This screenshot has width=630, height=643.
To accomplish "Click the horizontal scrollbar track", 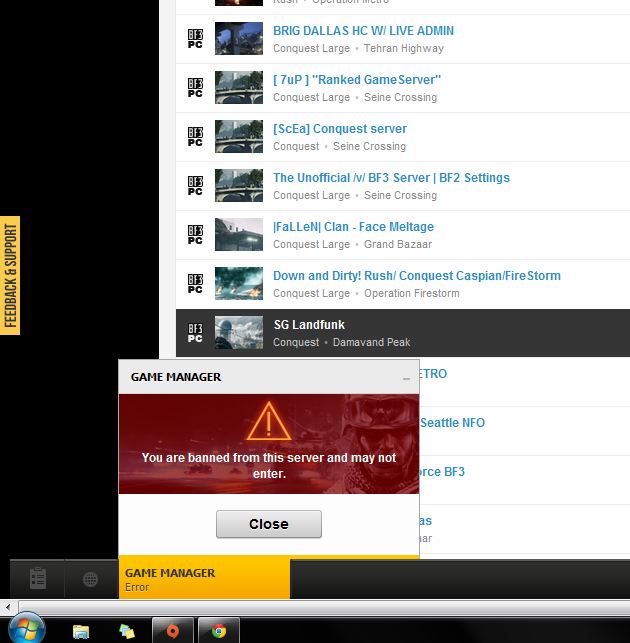I will 324,607.
